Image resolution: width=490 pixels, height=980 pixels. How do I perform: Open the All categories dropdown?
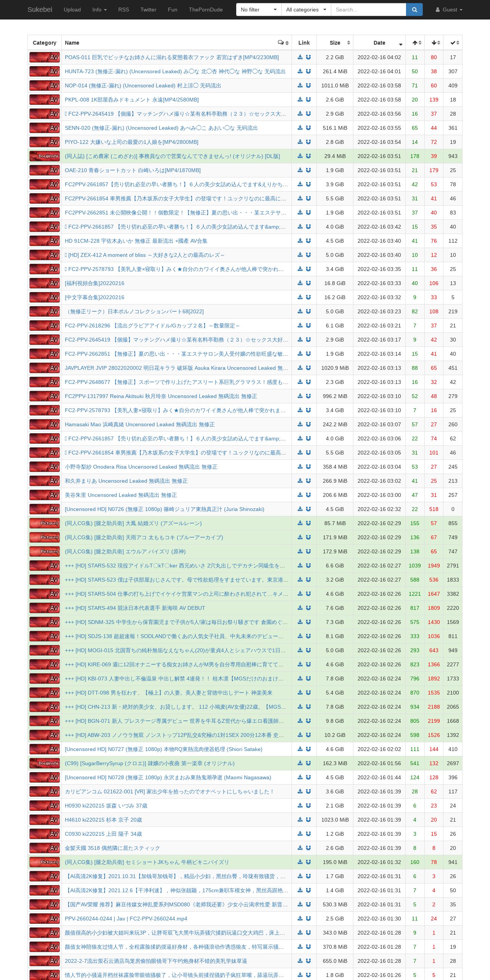coord(306,10)
